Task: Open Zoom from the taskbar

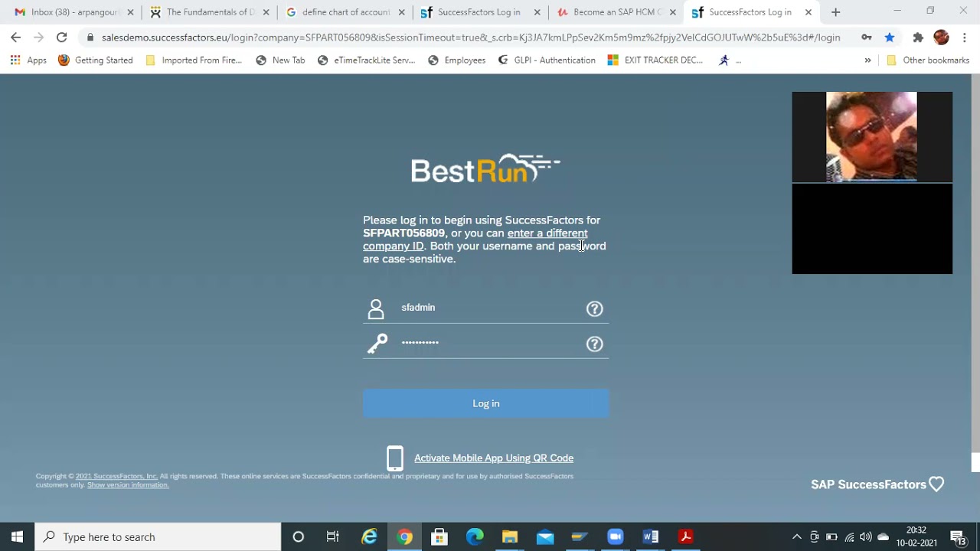Action: pos(616,536)
